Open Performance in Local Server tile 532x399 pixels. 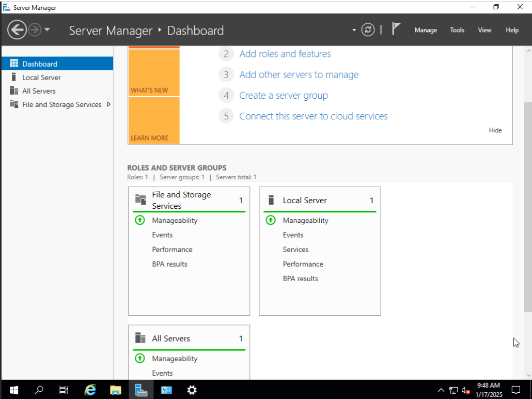[303, 264]
